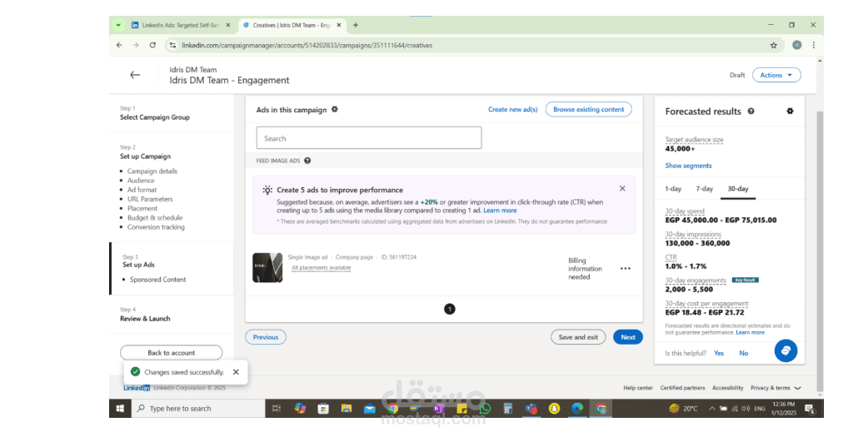Screen dimensions: 868x437
Task: Bookmark this page with star icon
Action: coord(773,45)
